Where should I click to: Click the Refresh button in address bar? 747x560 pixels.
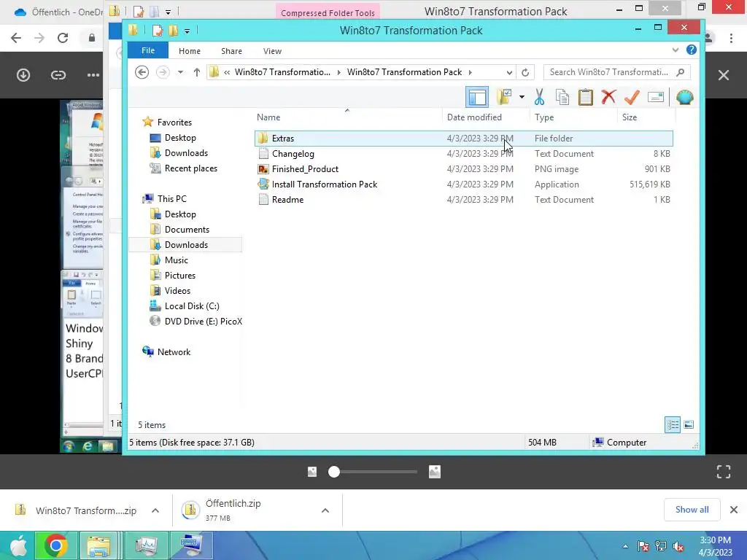(525, 72)
